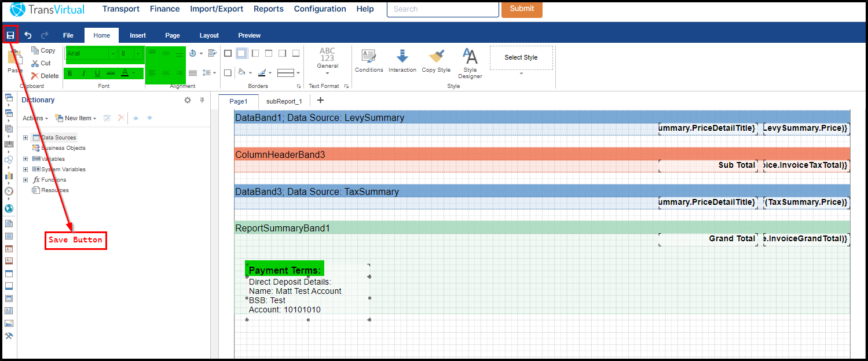Viewport: 868px width, 361px height.
Task: Open the fill color picker
Action: [245, 73]
